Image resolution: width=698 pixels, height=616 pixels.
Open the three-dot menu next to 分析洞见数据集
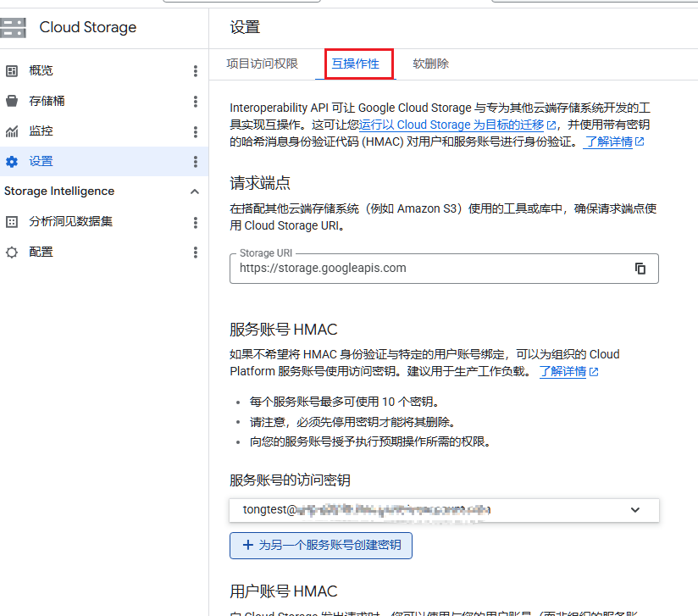click(x=196, y=223)
